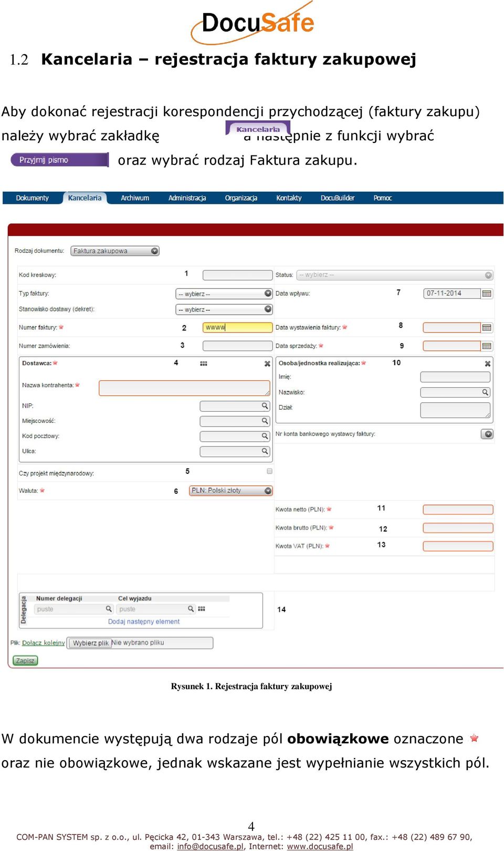Viewport: 504px width, 851px height.
Task: Open calendar for Data sprzedaży
Action: coord(487,346)
